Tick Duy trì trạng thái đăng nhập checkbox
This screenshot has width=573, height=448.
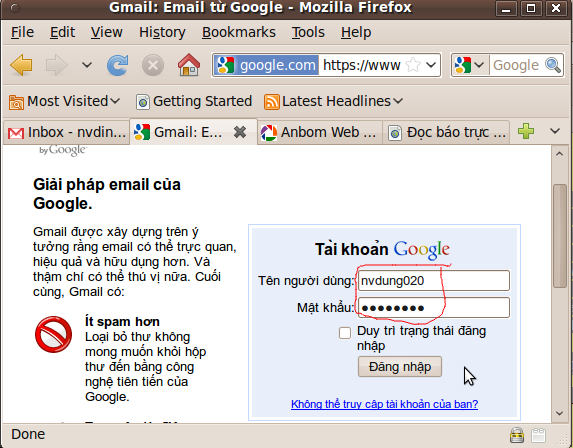[x=345, y=333]
